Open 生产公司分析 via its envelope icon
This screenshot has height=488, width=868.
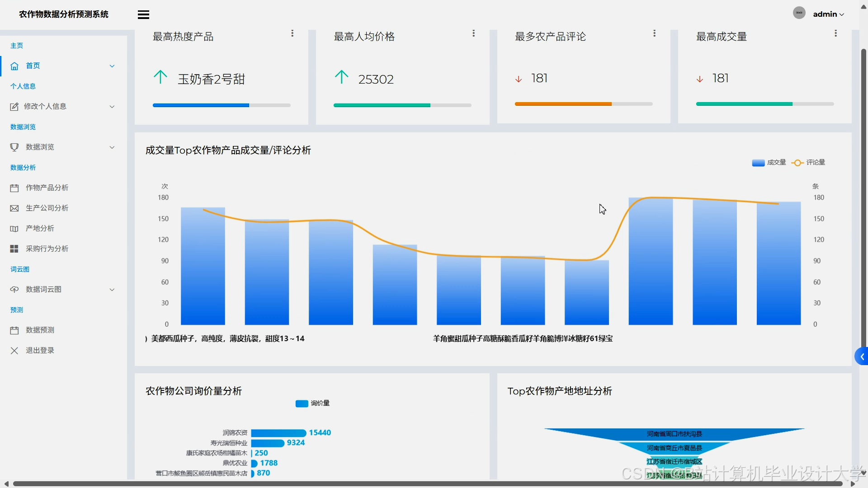click(x=14, y=208)
